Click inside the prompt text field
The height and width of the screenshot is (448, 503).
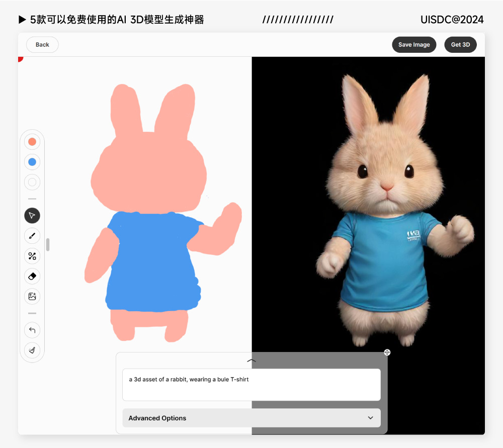point(251,384)
